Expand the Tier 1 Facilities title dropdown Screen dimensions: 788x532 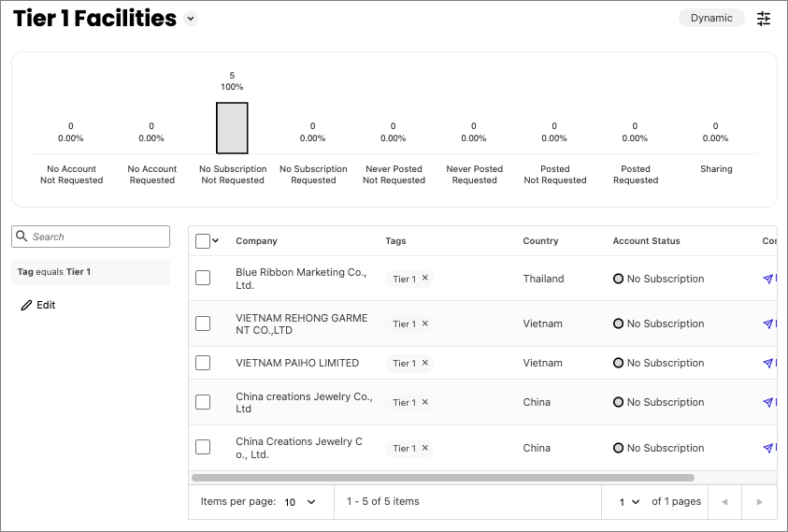pyautogui.click(x=191, y=19)
